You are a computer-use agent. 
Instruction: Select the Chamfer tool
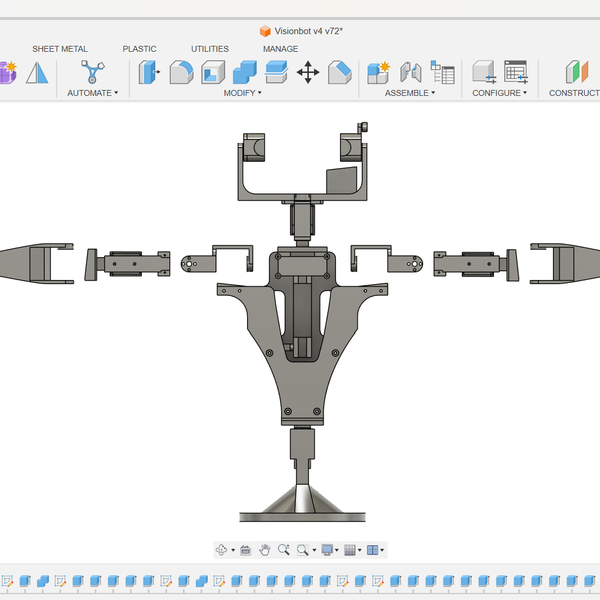click(x=339, y=72)
